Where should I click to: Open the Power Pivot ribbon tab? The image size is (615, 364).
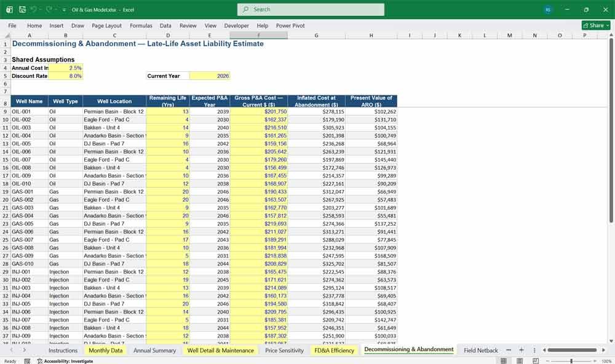tap(290, 25)
